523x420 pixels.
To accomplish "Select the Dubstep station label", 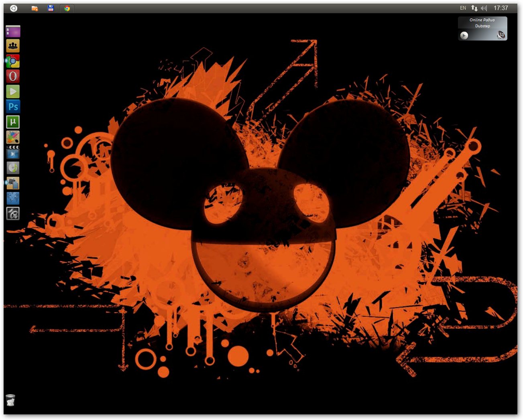I will point(482,26).
